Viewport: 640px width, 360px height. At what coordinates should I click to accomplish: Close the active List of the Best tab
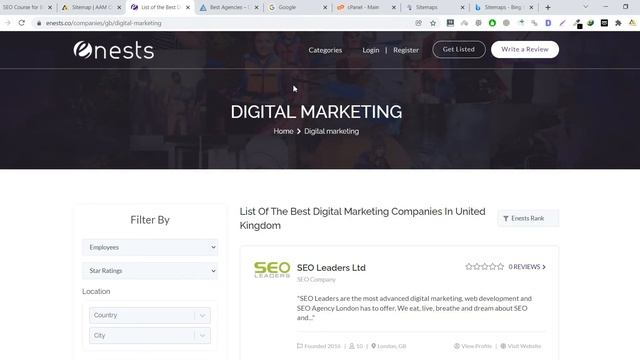(x=188, y=7)
